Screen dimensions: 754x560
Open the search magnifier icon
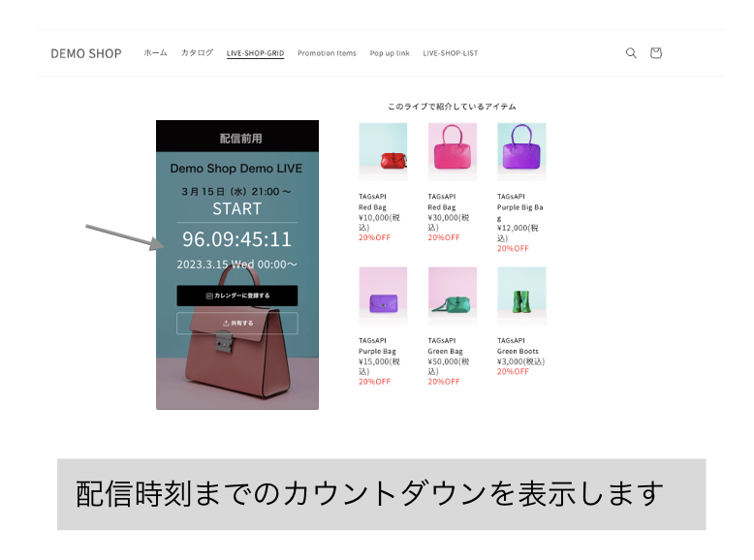click(631, 53)
